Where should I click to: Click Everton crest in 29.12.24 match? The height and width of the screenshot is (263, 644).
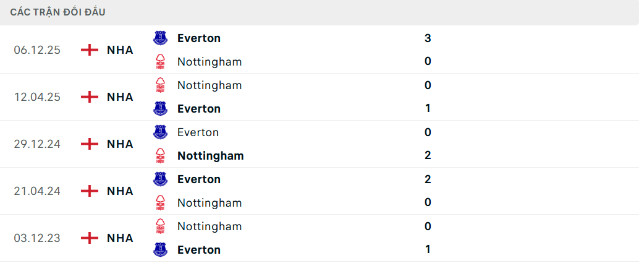pos(160,132)
